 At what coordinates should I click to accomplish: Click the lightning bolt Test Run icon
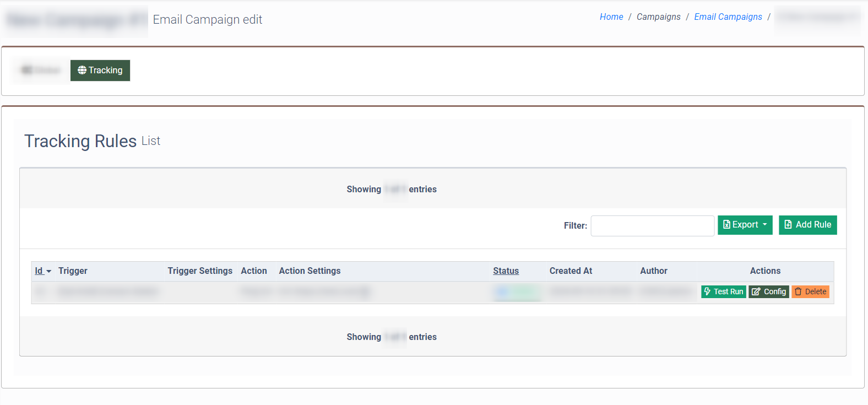pos(707,291)
